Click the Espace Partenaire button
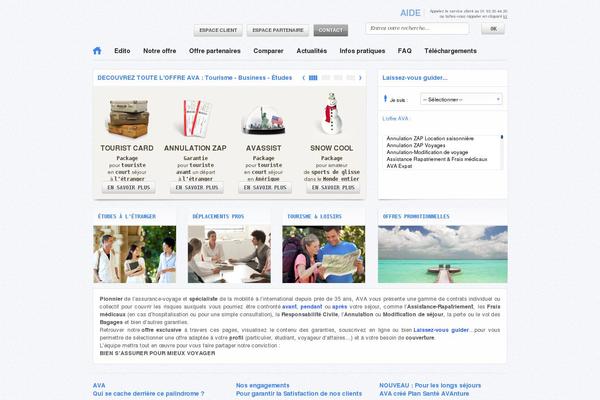 pos(278,30)
